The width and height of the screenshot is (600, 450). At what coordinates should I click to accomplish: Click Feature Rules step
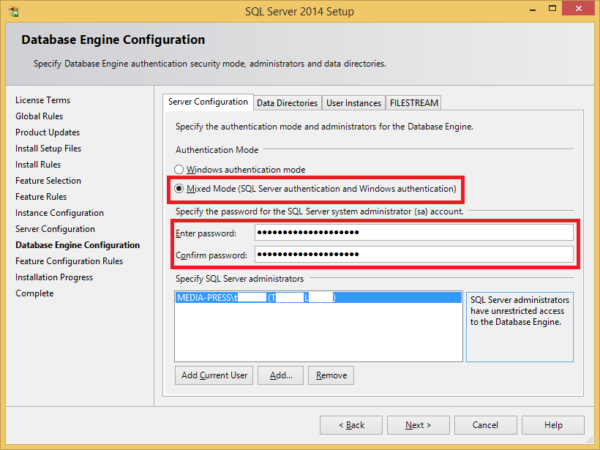point(41,197)
